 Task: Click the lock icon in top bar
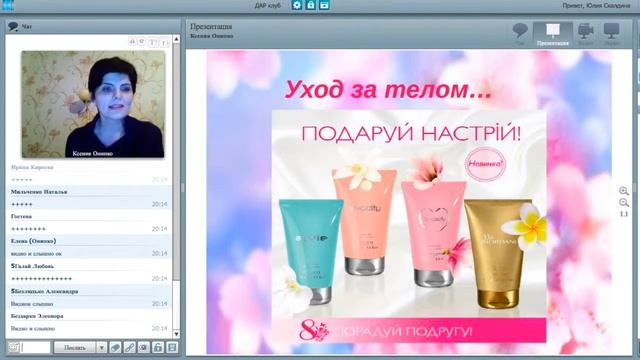coord(311,5)
